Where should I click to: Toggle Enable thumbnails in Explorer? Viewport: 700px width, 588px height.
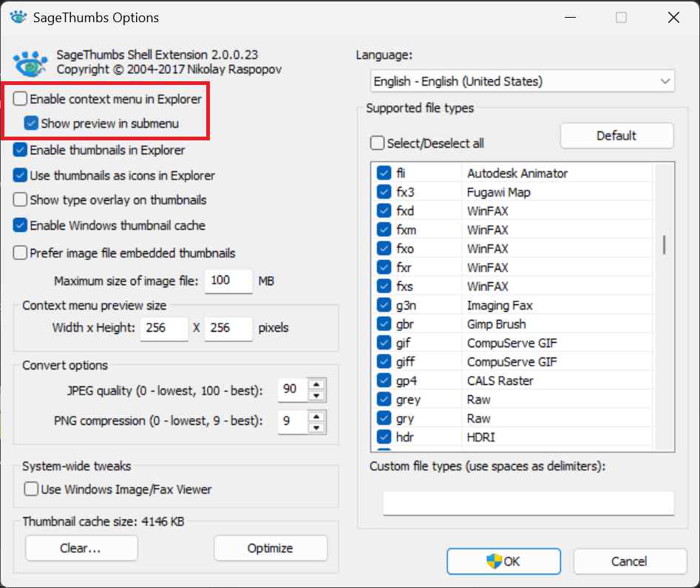20,150
